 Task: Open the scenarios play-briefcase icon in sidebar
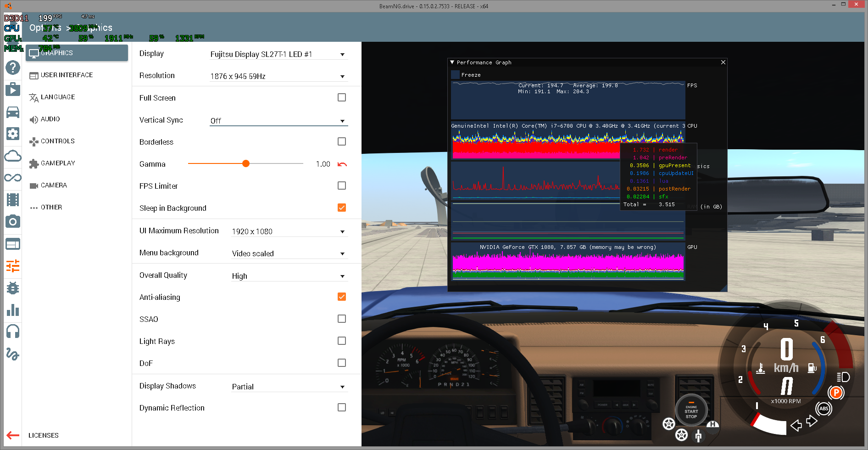pos(13,89)
